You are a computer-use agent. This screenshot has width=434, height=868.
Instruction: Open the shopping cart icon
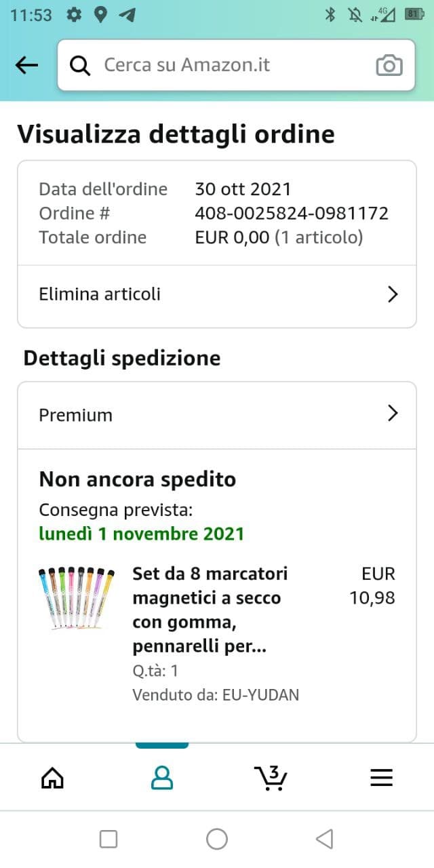[x=271, y=778]
